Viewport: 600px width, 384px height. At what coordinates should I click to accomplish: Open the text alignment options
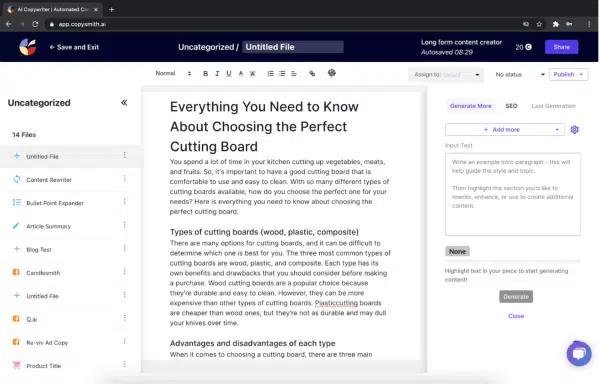294,73
